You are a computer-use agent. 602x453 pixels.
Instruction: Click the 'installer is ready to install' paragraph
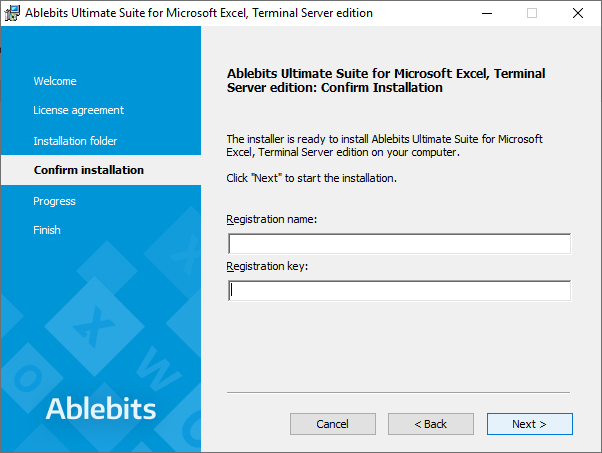[x=384, y=145]
